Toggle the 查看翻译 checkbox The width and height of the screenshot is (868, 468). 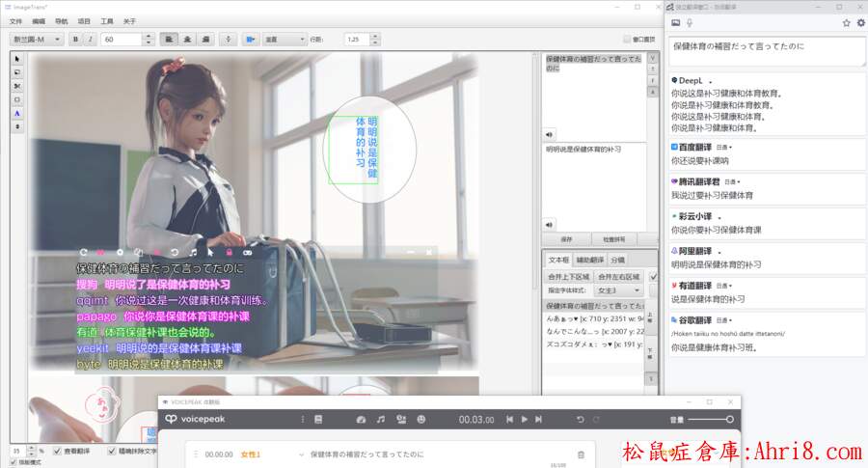(57, 451)
